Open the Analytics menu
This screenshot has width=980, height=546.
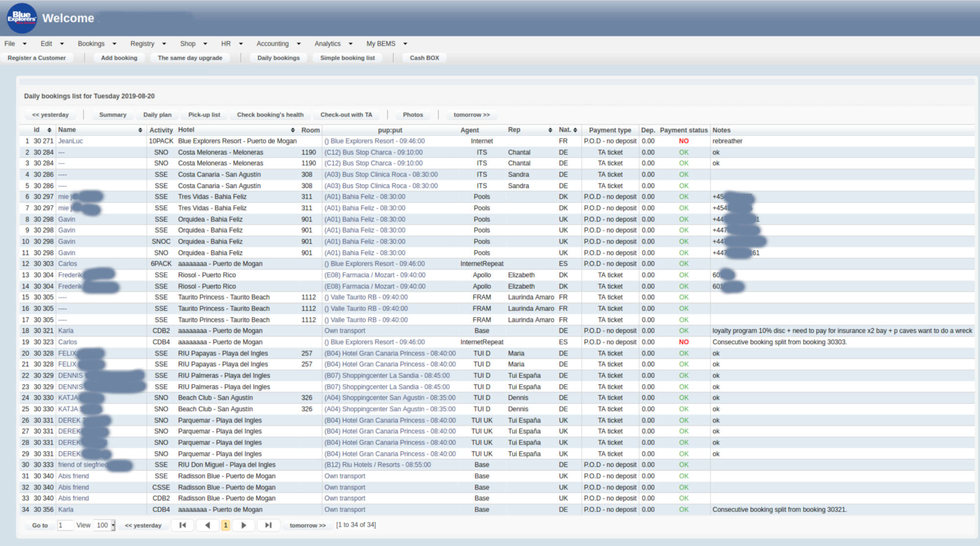coord(333,44)
